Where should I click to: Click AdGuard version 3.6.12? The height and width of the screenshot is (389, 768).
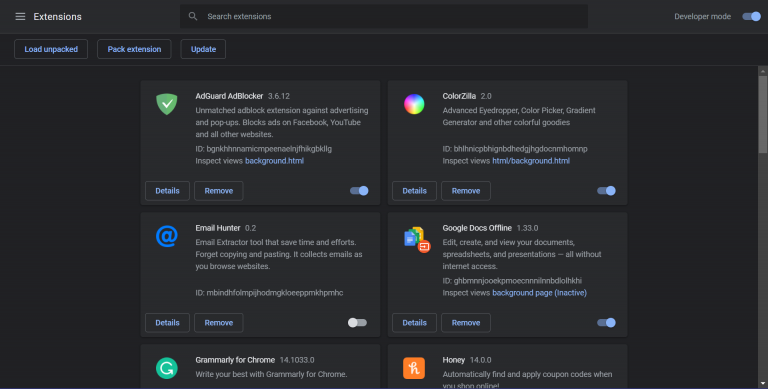279,96
